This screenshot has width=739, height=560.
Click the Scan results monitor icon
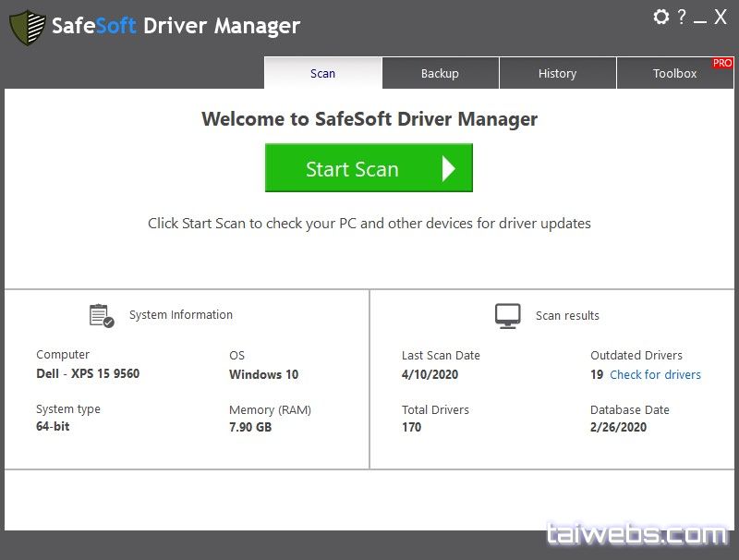(x=507, y=315)
